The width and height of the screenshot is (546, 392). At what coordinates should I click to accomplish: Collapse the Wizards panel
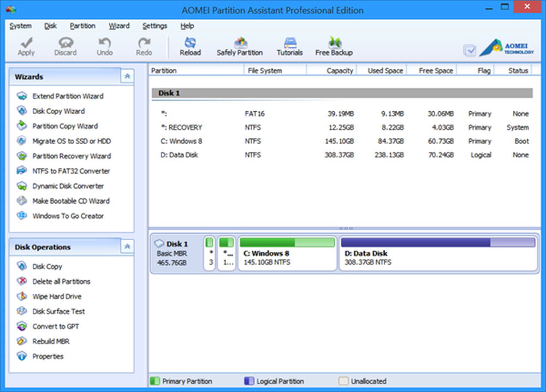[x=127, y=77]
